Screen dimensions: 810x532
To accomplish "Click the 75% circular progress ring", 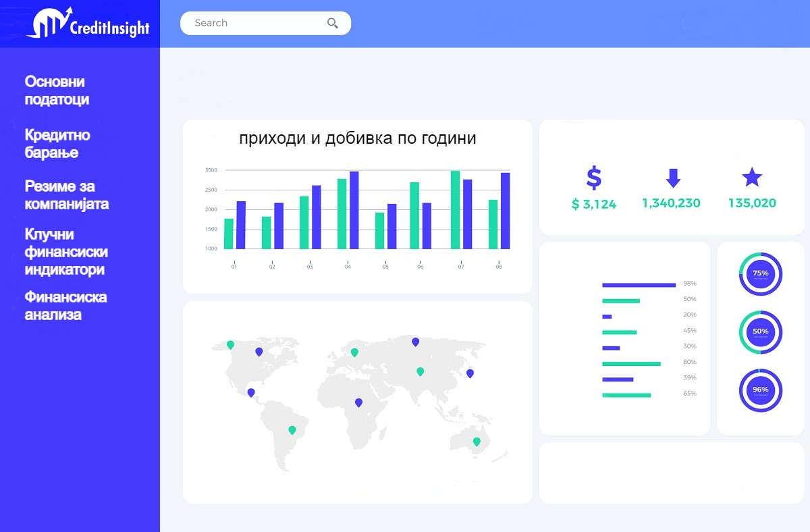I will click(760, 274).
